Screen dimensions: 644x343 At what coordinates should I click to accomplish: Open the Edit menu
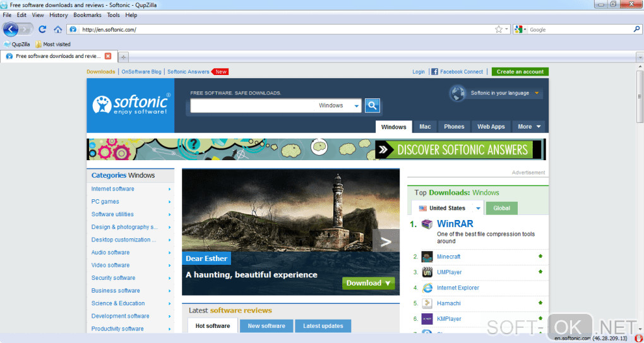click(21, 15)
